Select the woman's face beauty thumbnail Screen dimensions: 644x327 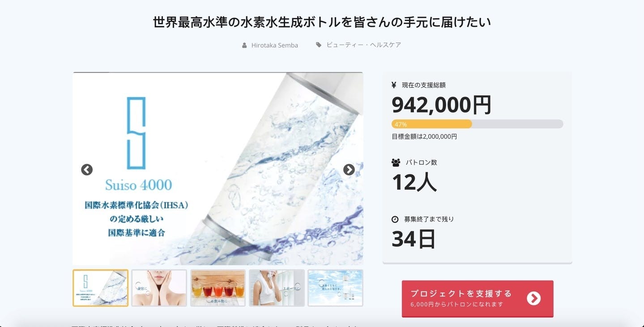pyautogui.click(x=159, y=288)
